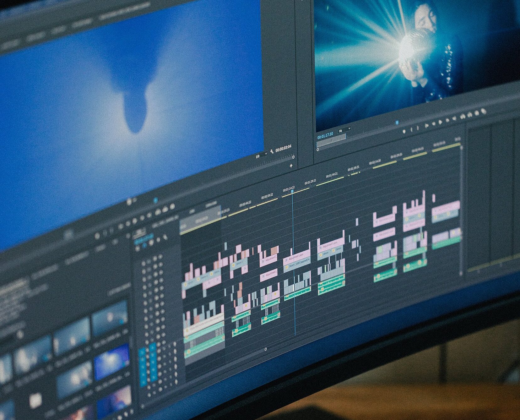The width and height of the screenshot is (520, 420).
Task: Toggle track output eye on top video track
Action: click(155, 258)
